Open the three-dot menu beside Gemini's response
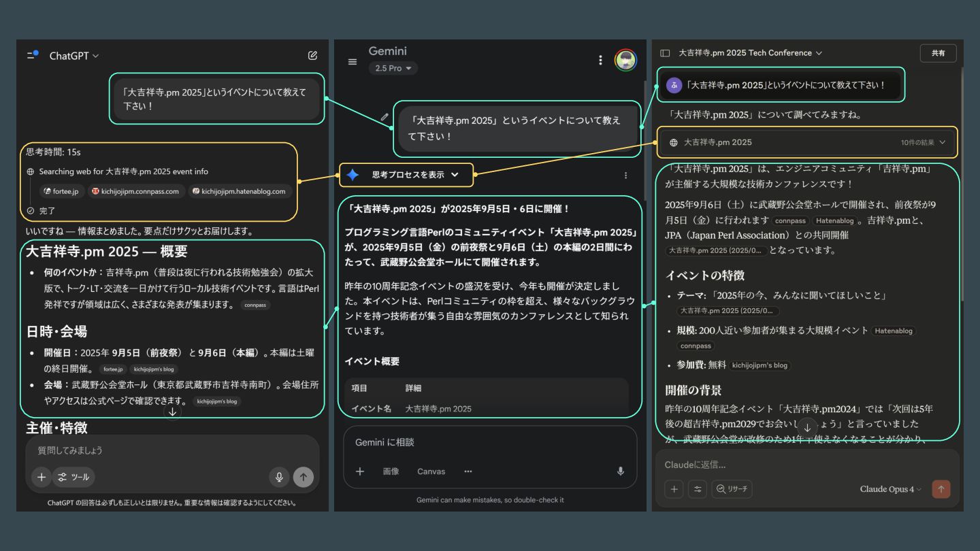The height and width of the screenshot is (551, 980). tap(625, 175)
